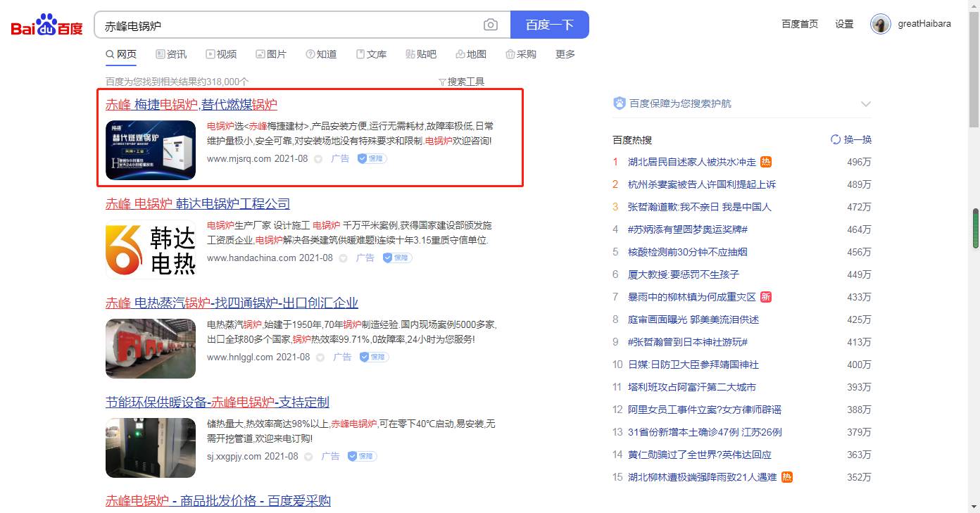Click 换一换 to refresh hot searches
The height and width of the screenshot is (513, 980).
tap(851, 139)
